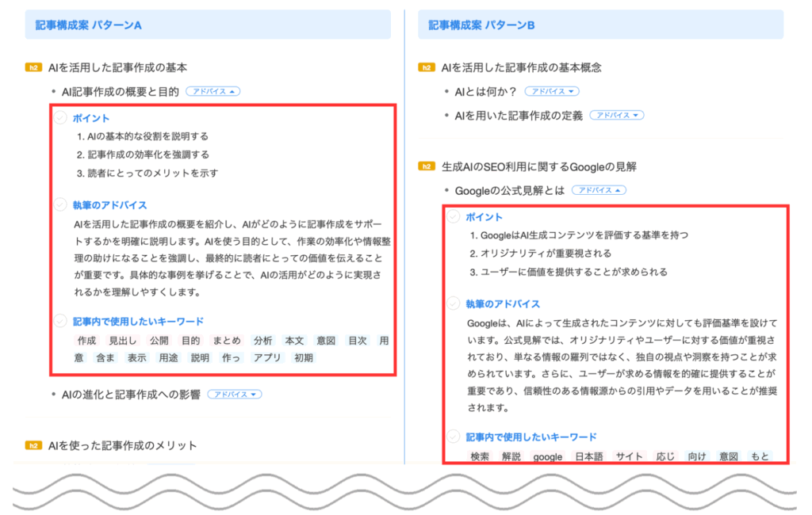Click the h2 badge beside AIを使った記事作成のメリット
This screenshot has height=515, width=812.
pyautogui.click(x=33, y=445)
